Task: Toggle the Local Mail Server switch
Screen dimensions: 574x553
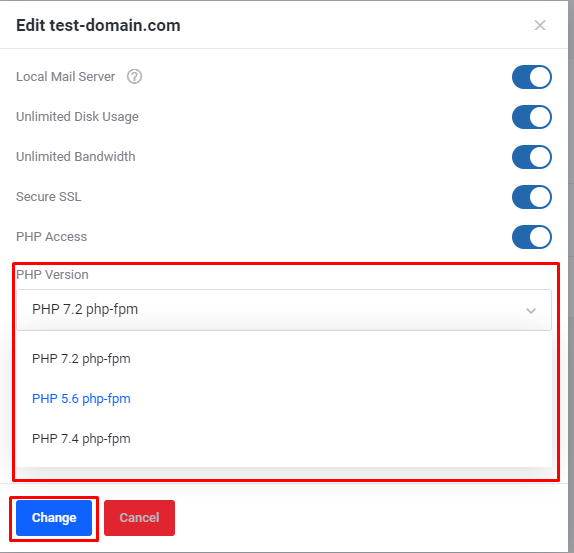Action: pos(532,77)
